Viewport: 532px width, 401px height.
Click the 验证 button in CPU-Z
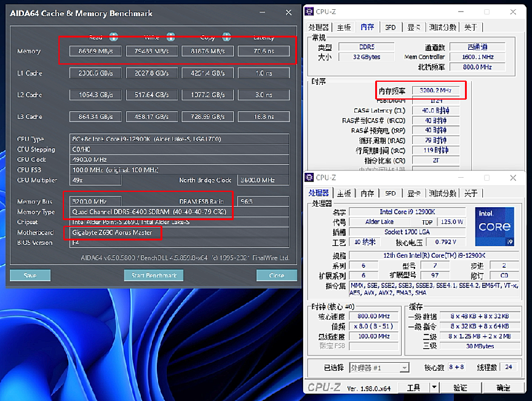click(x=460, y=387)
